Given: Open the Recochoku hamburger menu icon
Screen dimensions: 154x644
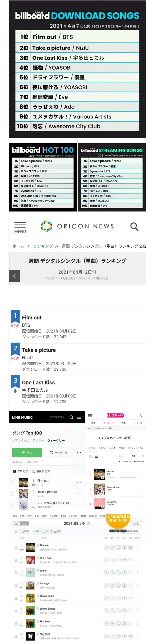Looking at the screenshot, I should tap(90, 416).
